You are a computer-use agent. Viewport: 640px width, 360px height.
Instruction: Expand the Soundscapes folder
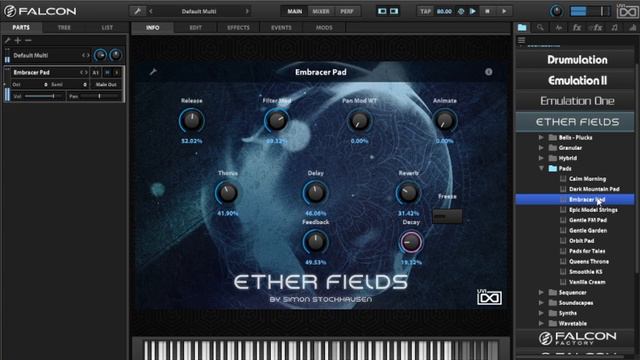click(541, 302)
